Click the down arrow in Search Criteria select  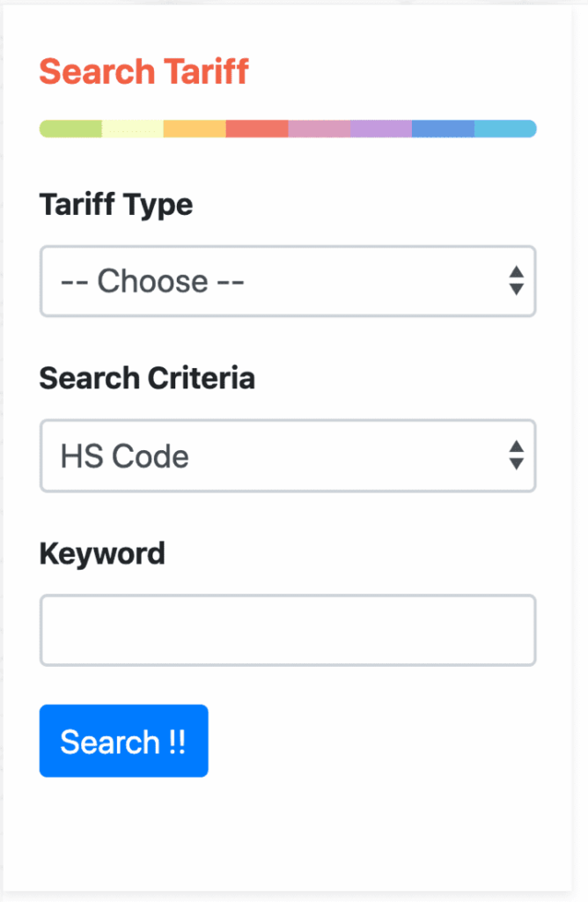coord(517,463)
